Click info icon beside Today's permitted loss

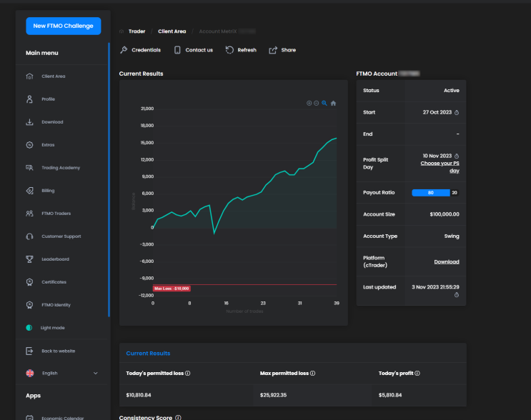click(x=188, y=374)
